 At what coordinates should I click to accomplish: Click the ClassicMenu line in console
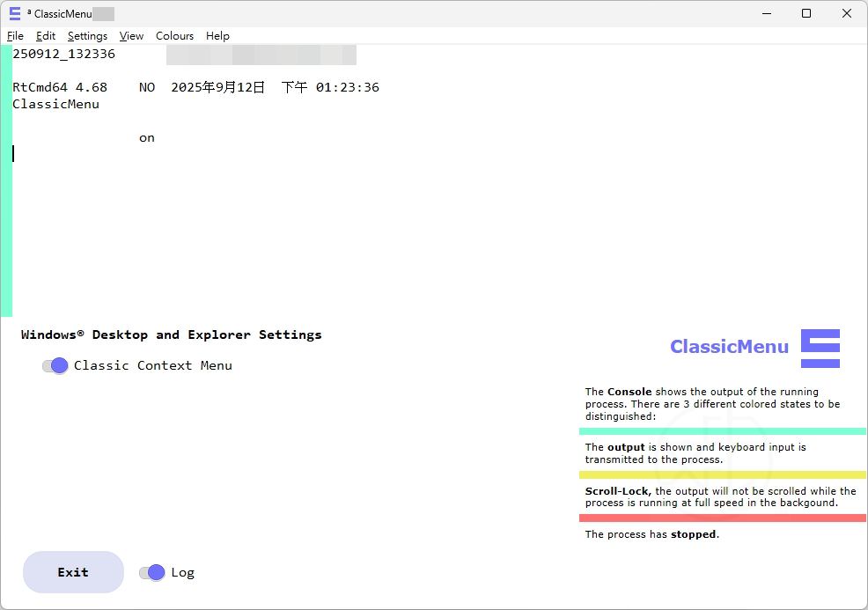click(56, 104)
